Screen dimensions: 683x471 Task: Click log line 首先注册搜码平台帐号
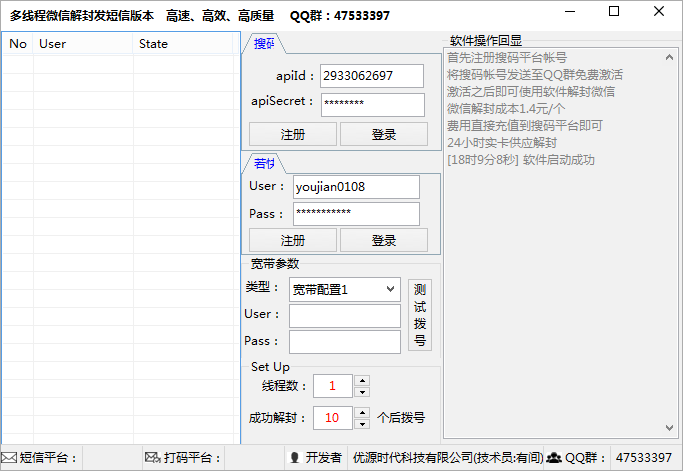[x=507, y=58]
